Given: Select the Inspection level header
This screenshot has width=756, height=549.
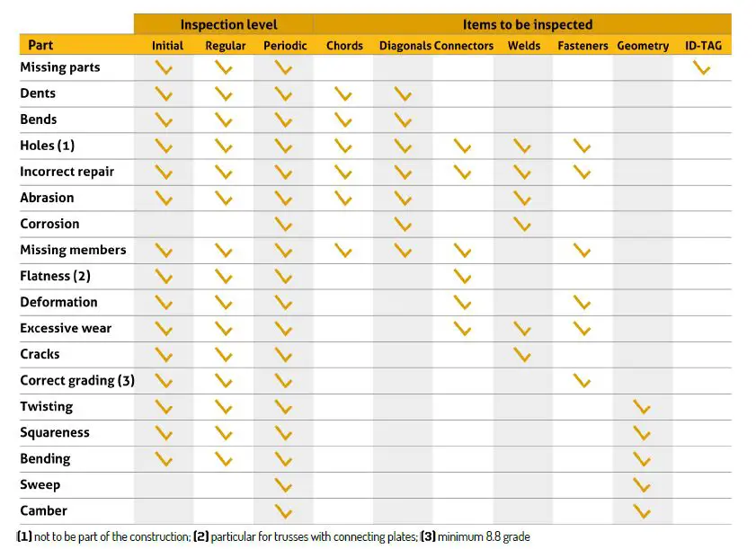Looking at the screenshot, I should (228, 24).
